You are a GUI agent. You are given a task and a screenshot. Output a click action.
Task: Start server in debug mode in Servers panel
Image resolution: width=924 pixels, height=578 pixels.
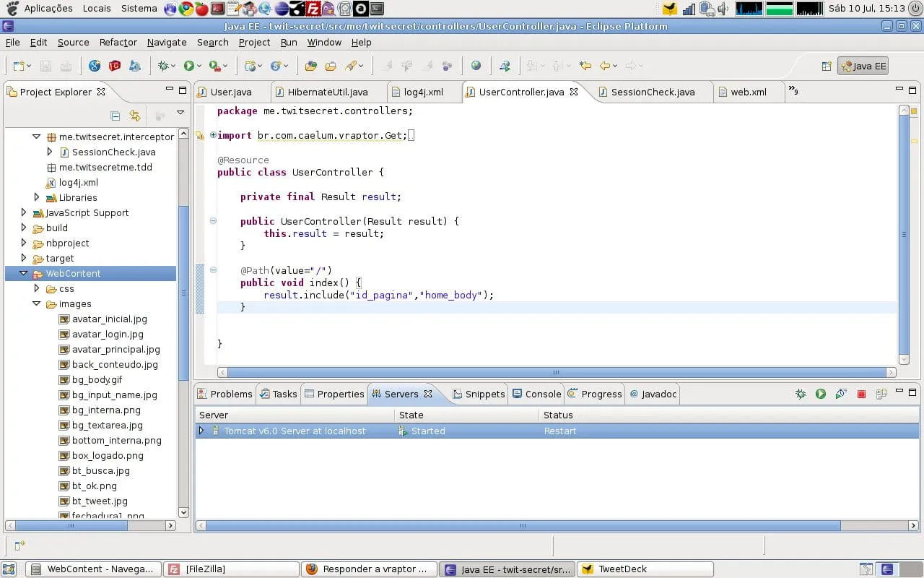801,394
